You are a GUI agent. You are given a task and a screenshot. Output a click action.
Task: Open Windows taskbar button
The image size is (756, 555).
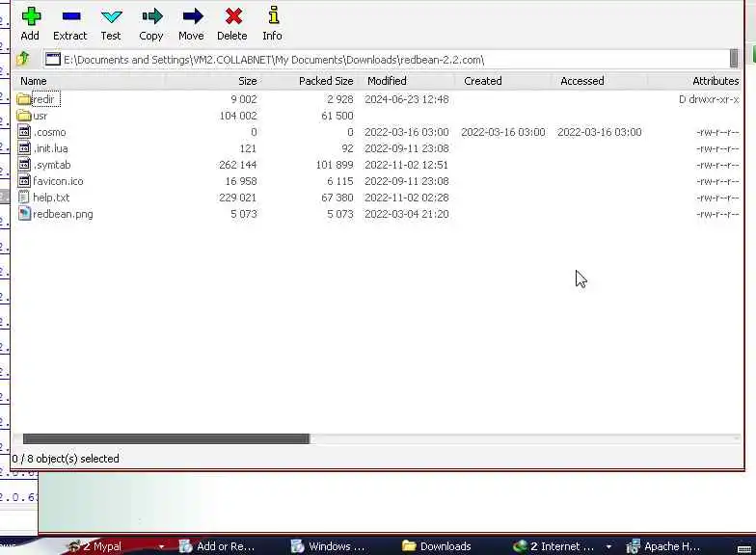(329, 545)
